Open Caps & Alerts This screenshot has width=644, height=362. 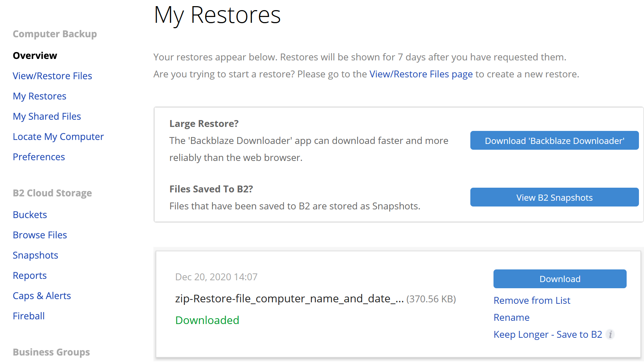click(42, 296)
